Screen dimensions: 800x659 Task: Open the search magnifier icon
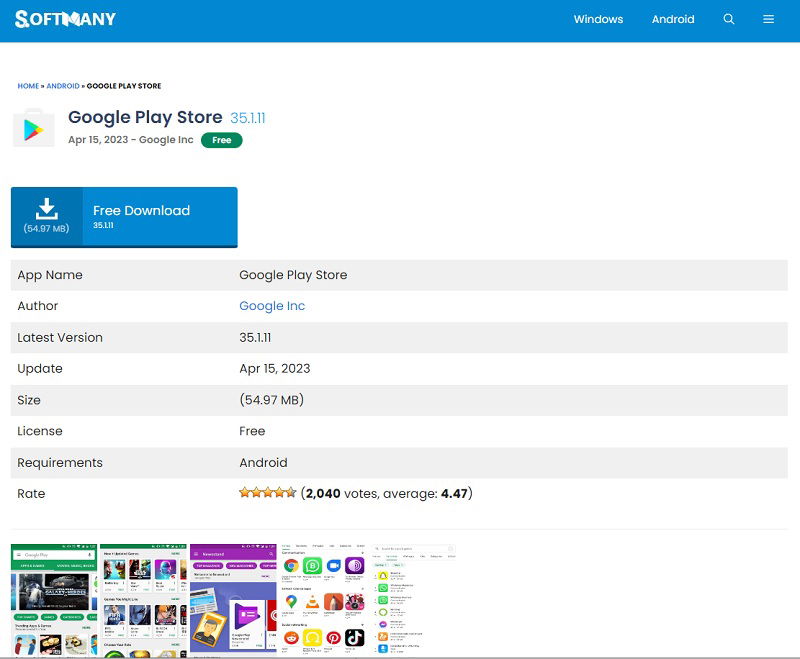(x=729, y=19)
